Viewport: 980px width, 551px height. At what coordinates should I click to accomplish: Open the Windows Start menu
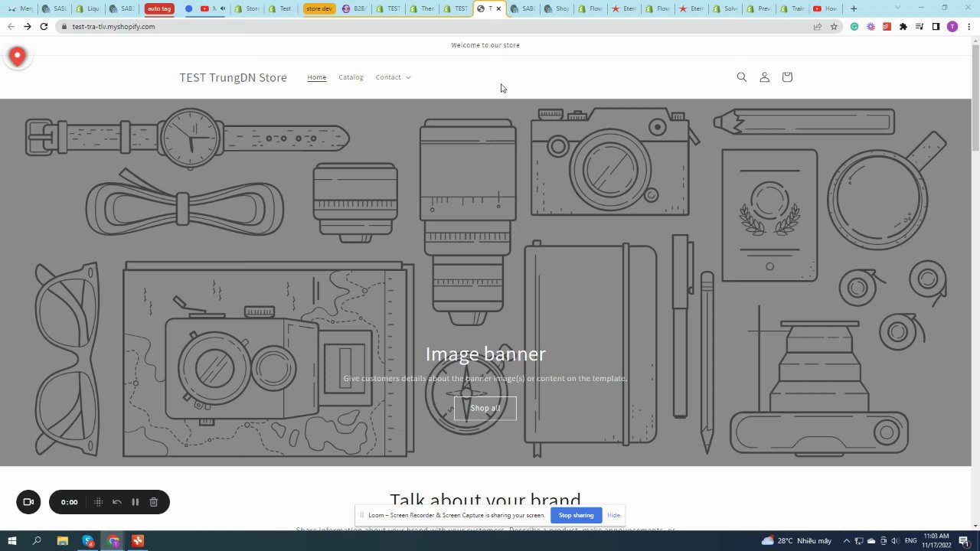coord(12,541)
